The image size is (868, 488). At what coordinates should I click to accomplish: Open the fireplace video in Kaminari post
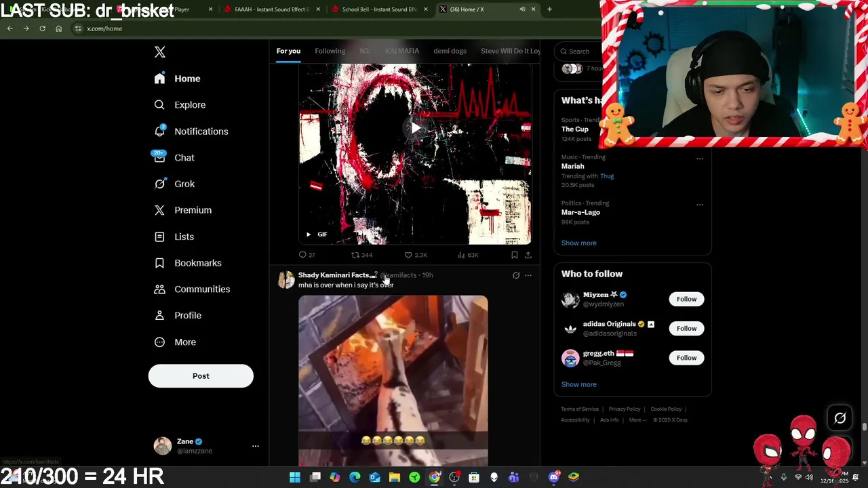pos(393,381)
